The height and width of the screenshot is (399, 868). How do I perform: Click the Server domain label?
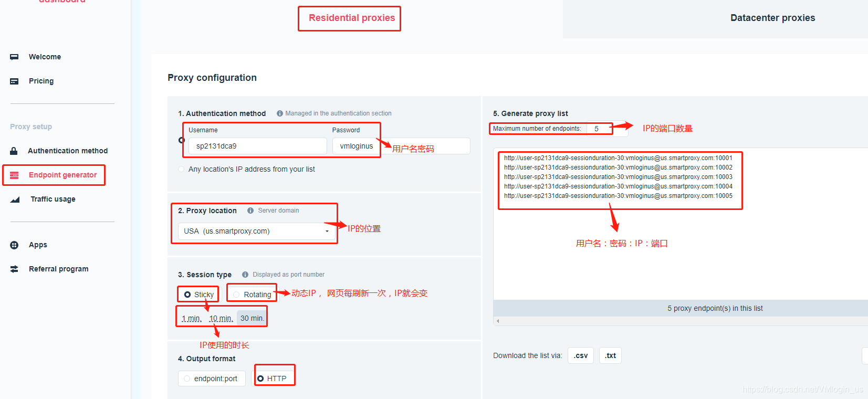tap(278, 211)
